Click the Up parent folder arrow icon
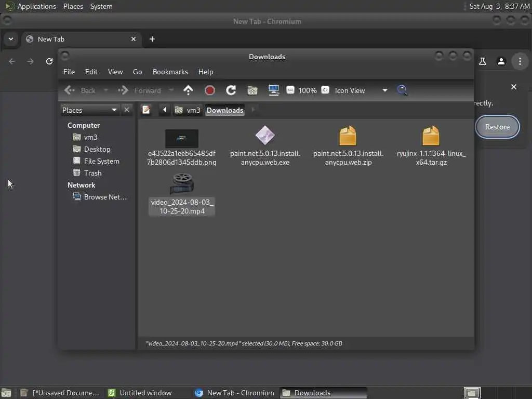 coord(188,90)
